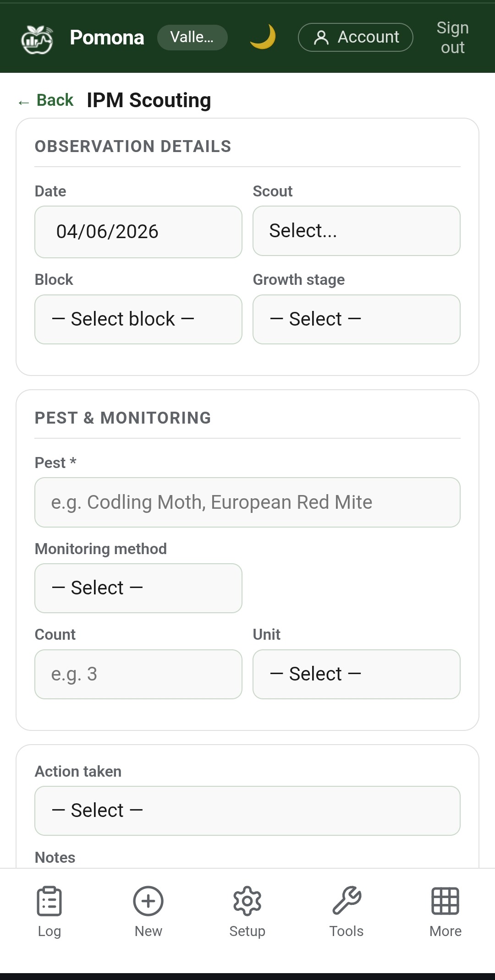Click the Pomona apple logo icon

[37, 39]
